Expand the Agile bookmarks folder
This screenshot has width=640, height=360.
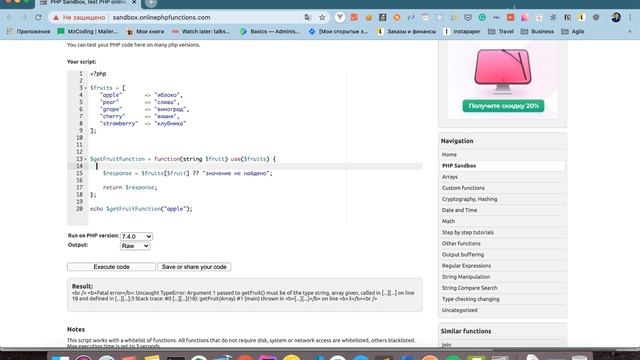[573, 31]
